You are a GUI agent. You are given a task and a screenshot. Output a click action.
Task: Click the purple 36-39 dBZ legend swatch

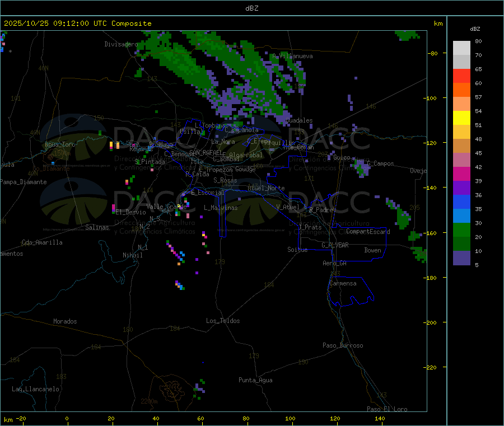coord(461,188)
